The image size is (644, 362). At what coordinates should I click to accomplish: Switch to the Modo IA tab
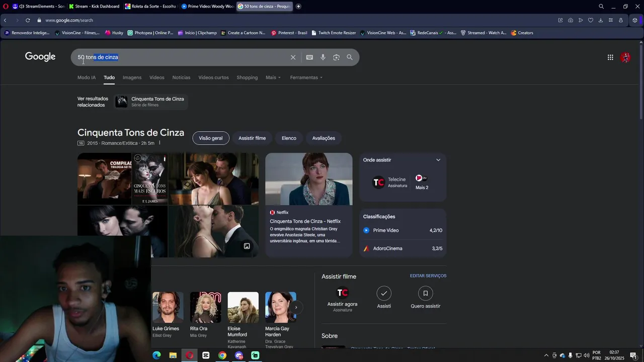pyautogui.click(x=87, y=77)
